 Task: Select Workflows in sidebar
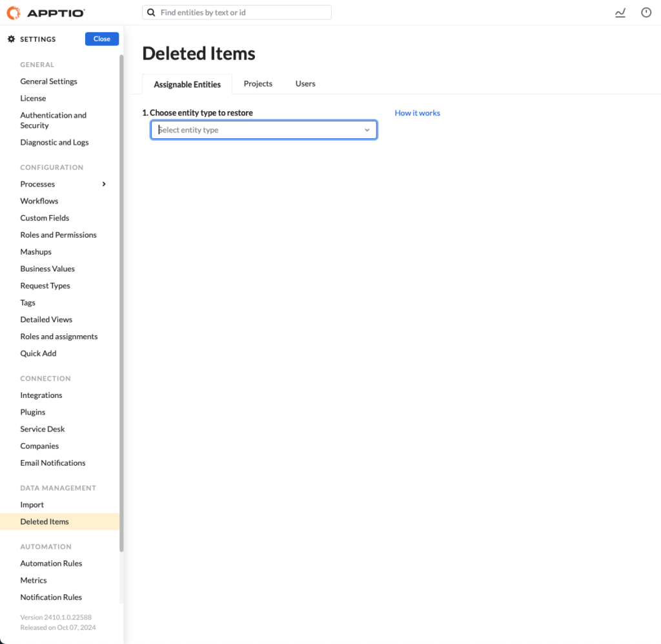click(x=39, y=201)
